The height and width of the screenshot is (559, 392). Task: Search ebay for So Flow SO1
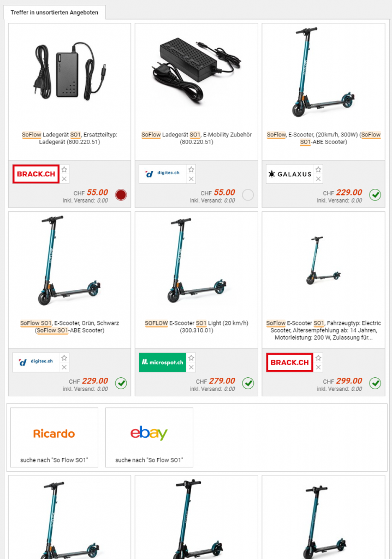149,437
